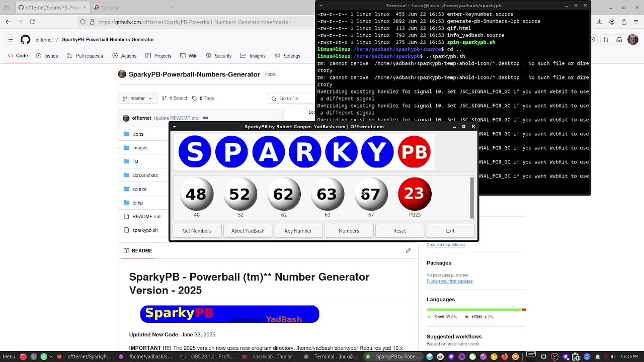Viewport: 644px width, 362px height.
Task: Click the white ball numbered 48
Action: (x=196, y=194)
